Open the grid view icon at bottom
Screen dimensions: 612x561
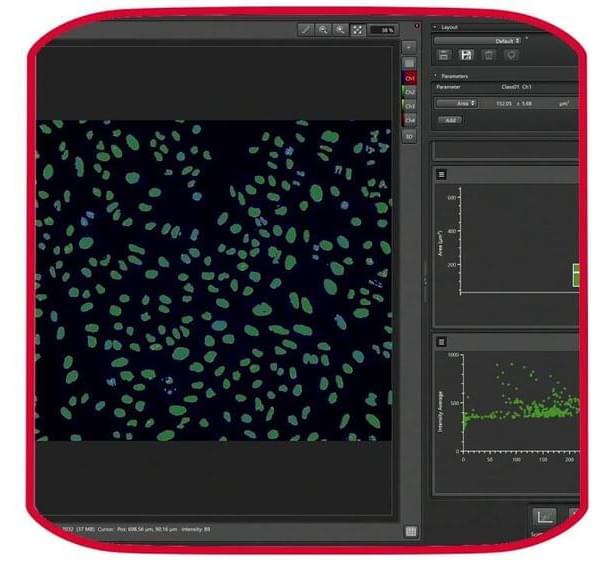(410, 532)
